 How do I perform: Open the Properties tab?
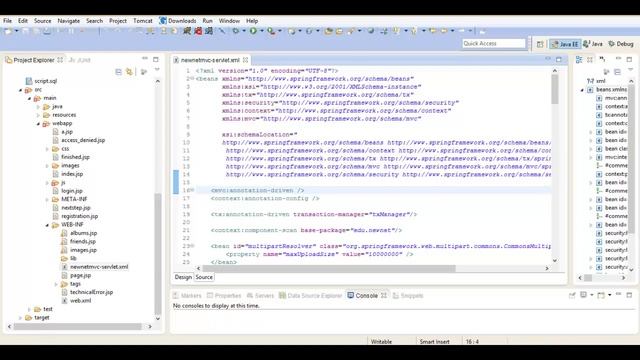(x=224, y=296)
